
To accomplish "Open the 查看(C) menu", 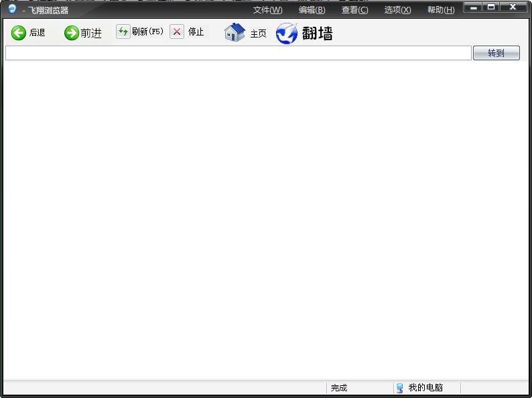I will pyautogui.click(x=354, y=10).
